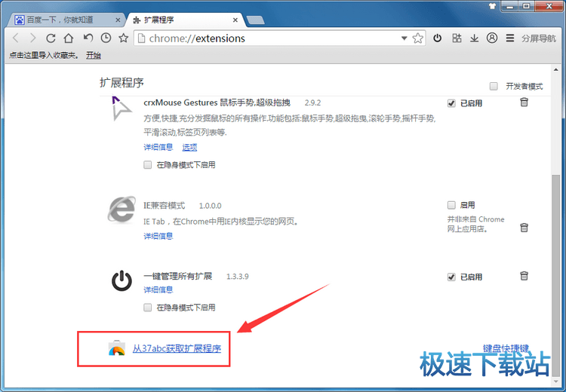Switch to the 百度一下 tab
The image size is (566, 392).
coord(65,20)
